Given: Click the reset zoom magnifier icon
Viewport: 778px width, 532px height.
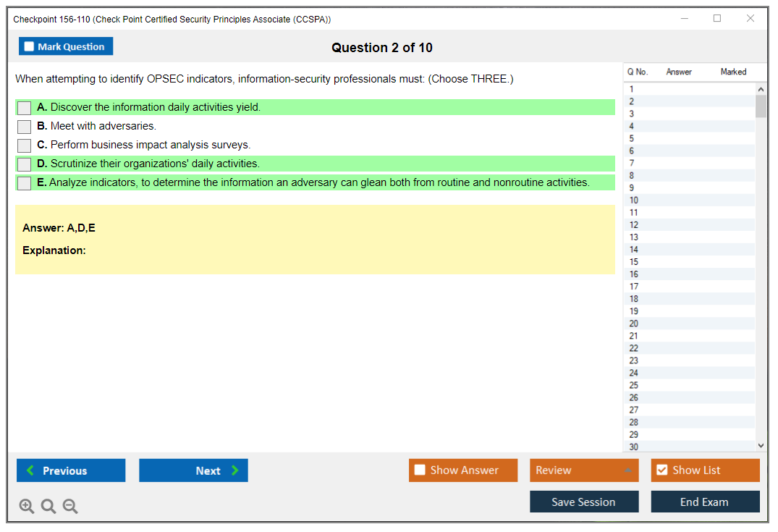Looking at the screenshot, I should (48, 507).
